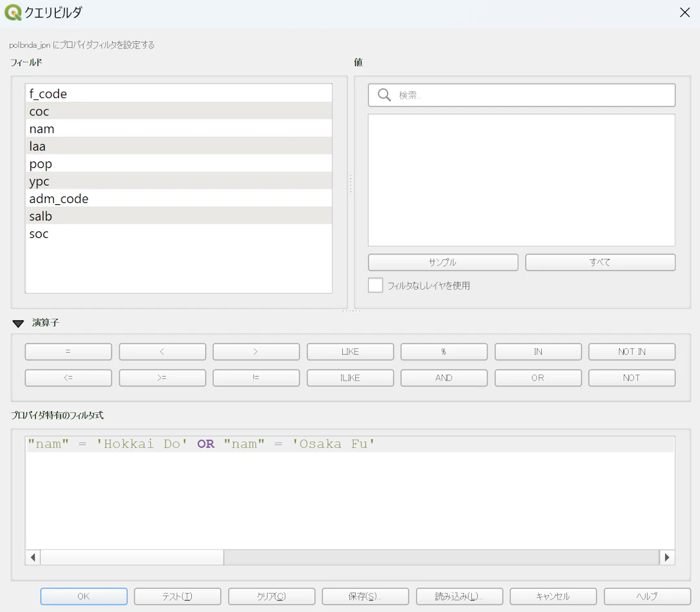
Task: Insert the != operator
Action: point(256,378)
